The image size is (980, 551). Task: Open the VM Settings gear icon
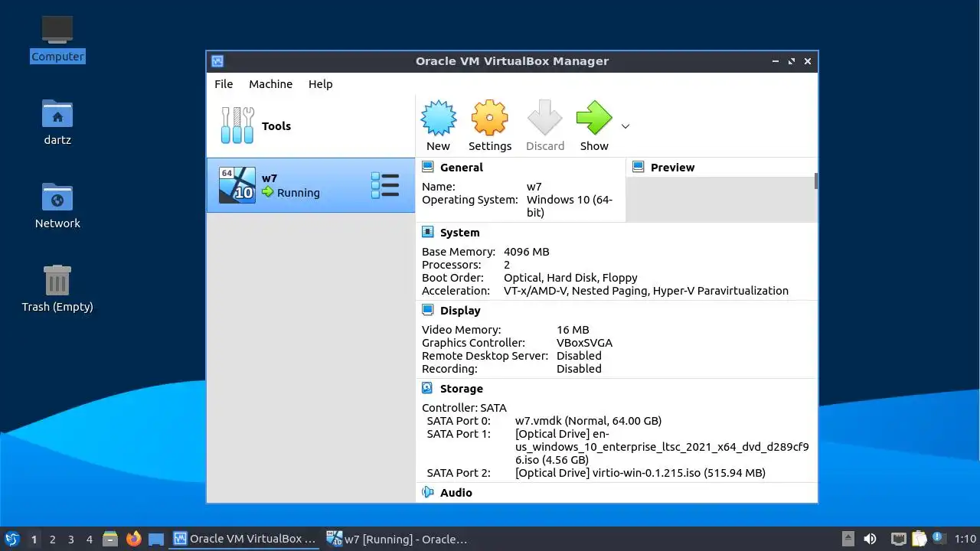(490, 118)
